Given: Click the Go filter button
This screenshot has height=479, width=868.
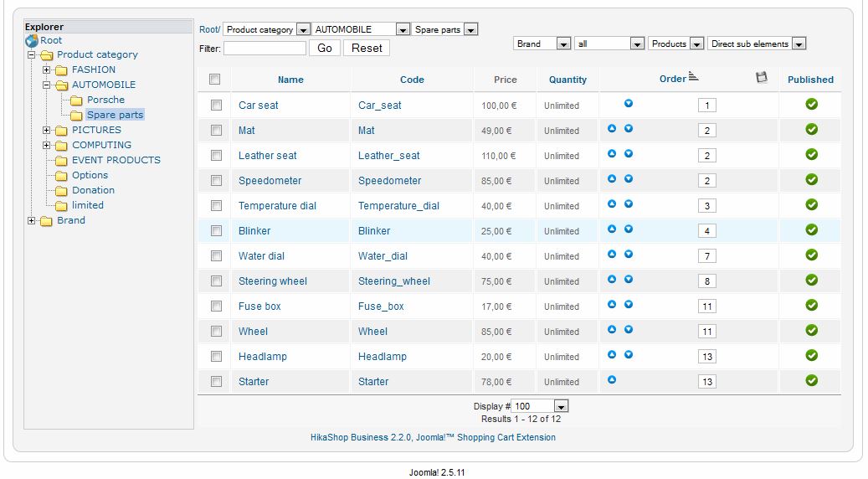Looking at the screenshot, I should pos(325,49).
